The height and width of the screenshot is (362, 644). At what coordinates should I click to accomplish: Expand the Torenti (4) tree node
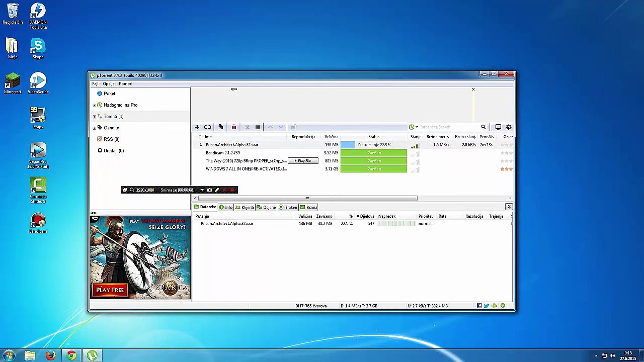click(x=94, y=117)
